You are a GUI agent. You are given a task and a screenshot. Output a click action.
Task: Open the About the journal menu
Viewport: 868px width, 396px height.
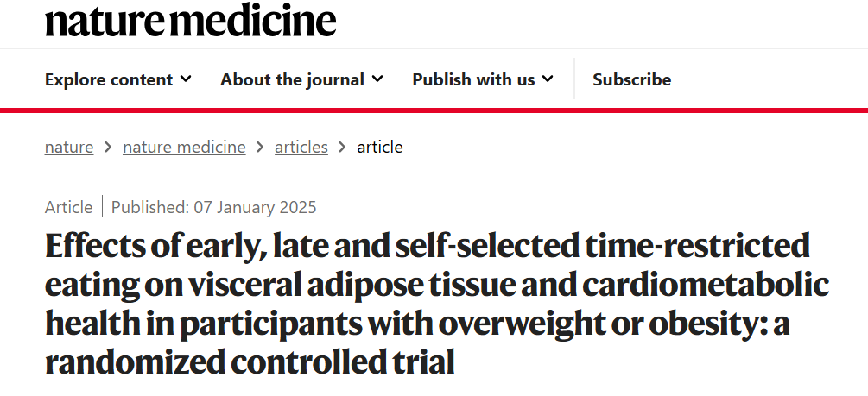click(301, 79)
